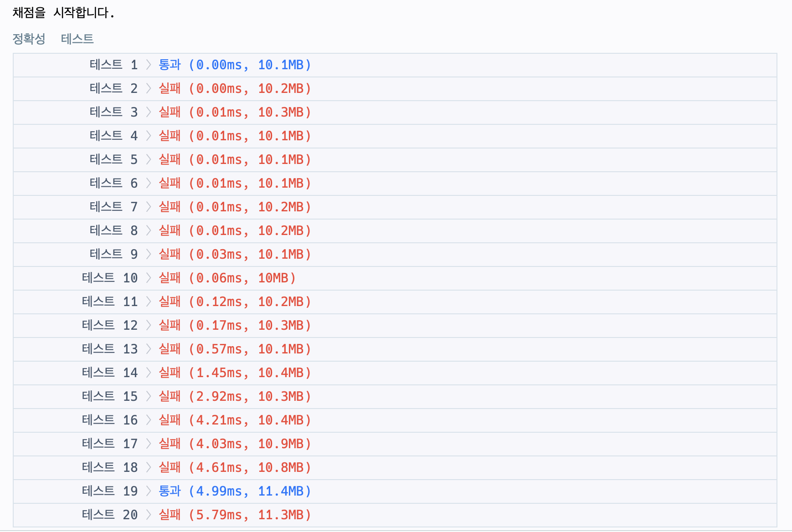The height and width of the screenshot is (532, 792).
Task: Click 테스트 14 result '실패 (1.45ms, 10.4MB)'
Action: coord(235,373)
